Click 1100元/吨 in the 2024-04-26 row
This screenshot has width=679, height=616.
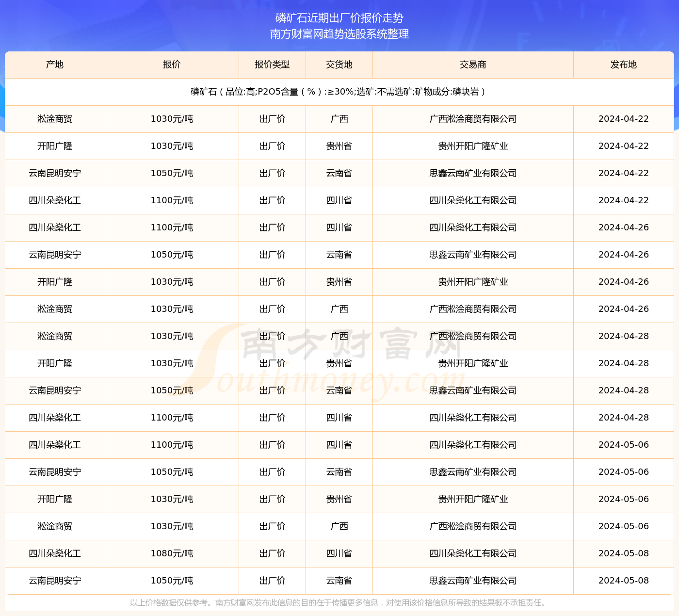(x=172, y=227)
